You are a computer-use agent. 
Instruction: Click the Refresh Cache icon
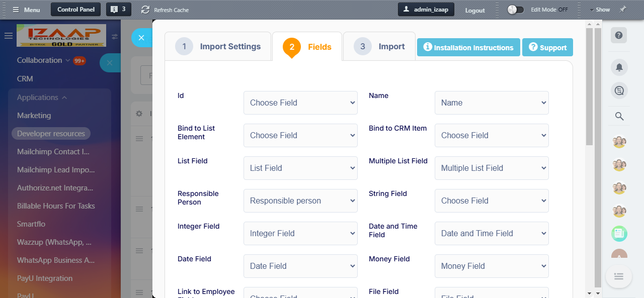pos(145,10)
